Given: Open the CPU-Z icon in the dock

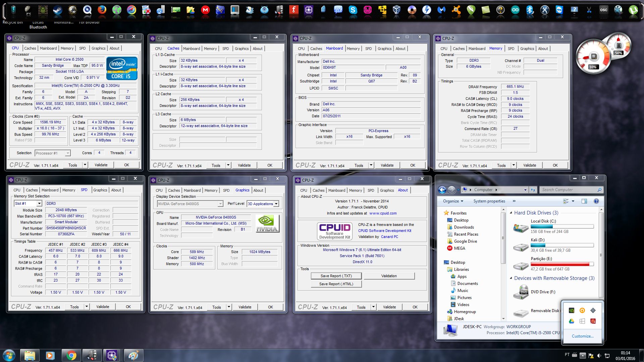Looking at the screenshot, I should pos(309,10).
